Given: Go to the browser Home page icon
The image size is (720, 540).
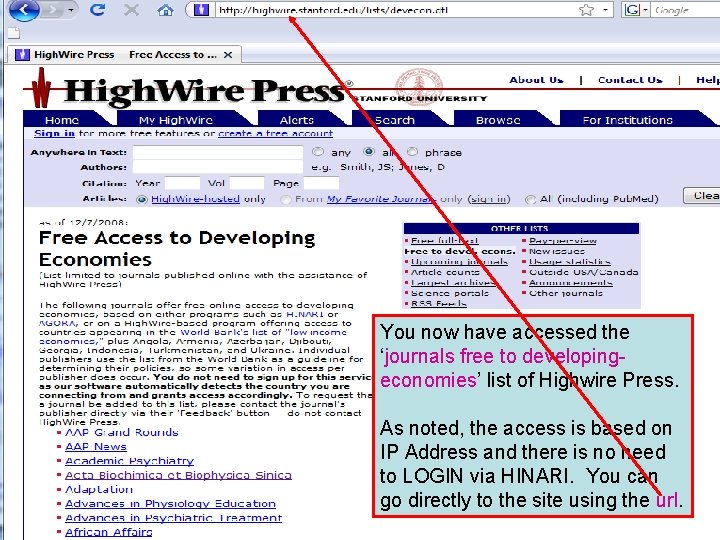Looking at the screenshot, I should pos(165,10).
